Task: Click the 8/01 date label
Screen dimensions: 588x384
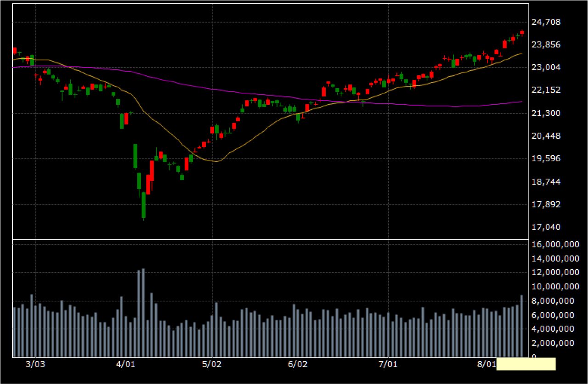Action: click(487, 365)
